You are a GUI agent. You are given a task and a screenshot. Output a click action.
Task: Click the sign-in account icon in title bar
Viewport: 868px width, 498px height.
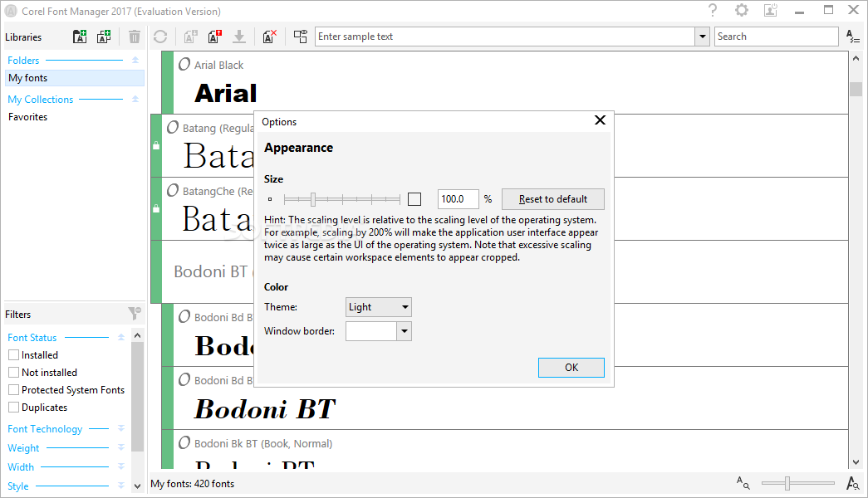coord(771,10)
